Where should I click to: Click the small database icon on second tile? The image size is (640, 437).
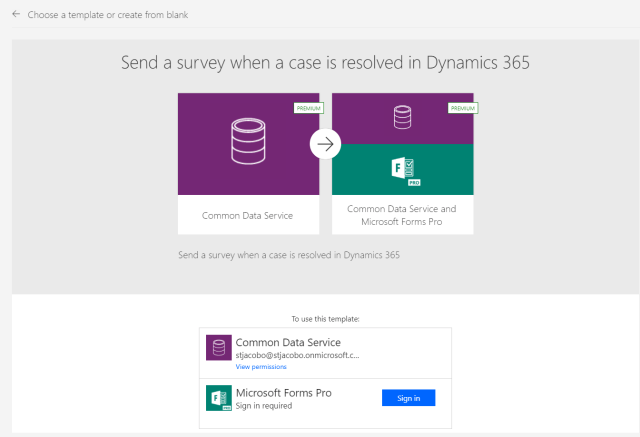(402, 118)
